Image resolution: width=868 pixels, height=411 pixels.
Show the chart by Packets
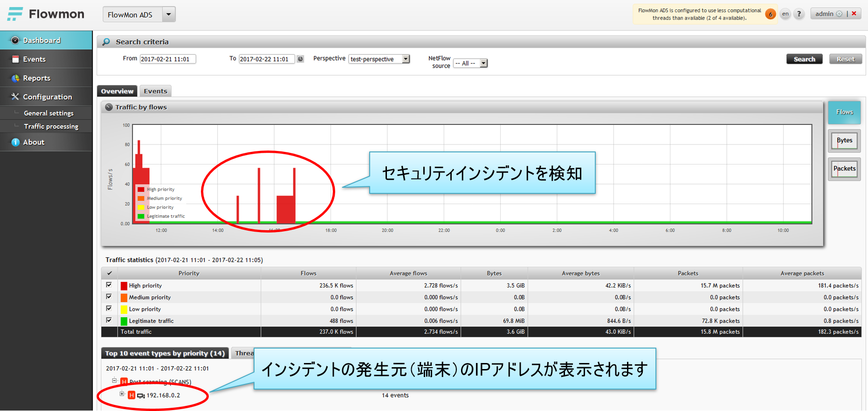pos(844,169)
